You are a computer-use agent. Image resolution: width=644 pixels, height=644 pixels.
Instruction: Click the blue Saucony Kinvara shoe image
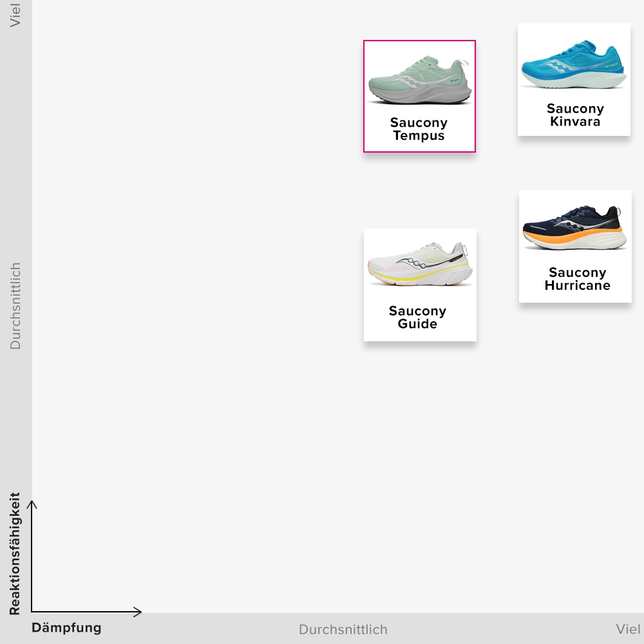coord(573,66)
